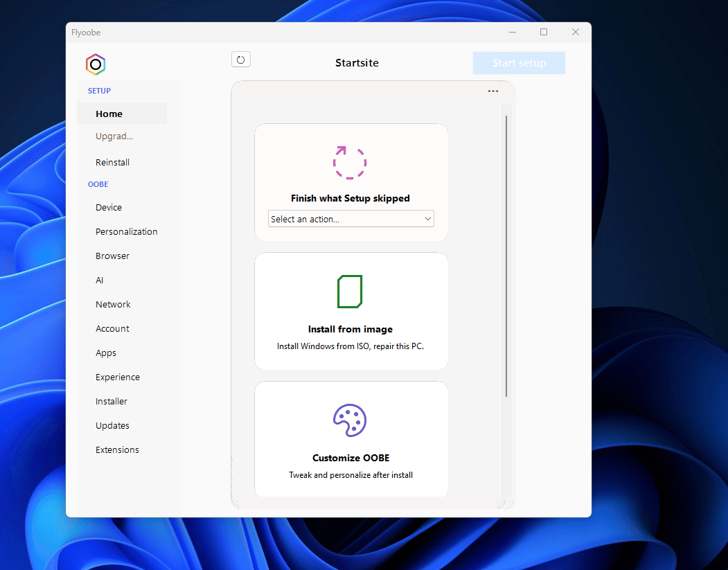Click the Flyoobe hexagon logo icon

coord(96,64)
